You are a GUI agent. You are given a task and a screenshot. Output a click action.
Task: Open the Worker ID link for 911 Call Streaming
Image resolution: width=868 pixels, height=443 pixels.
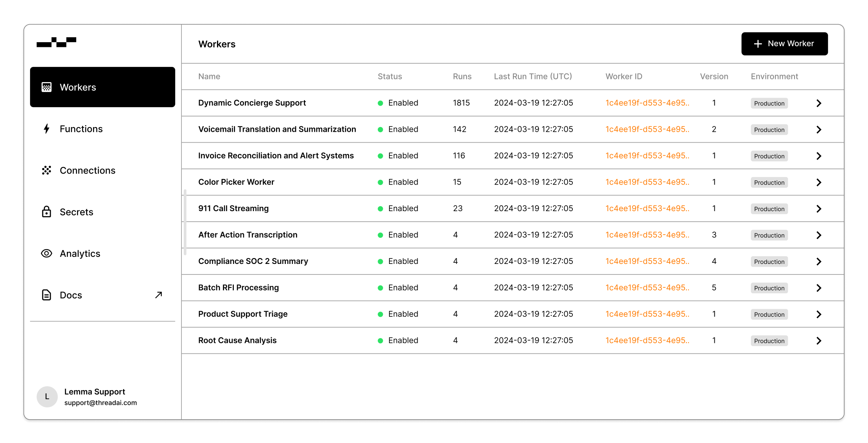click(647, 208)
